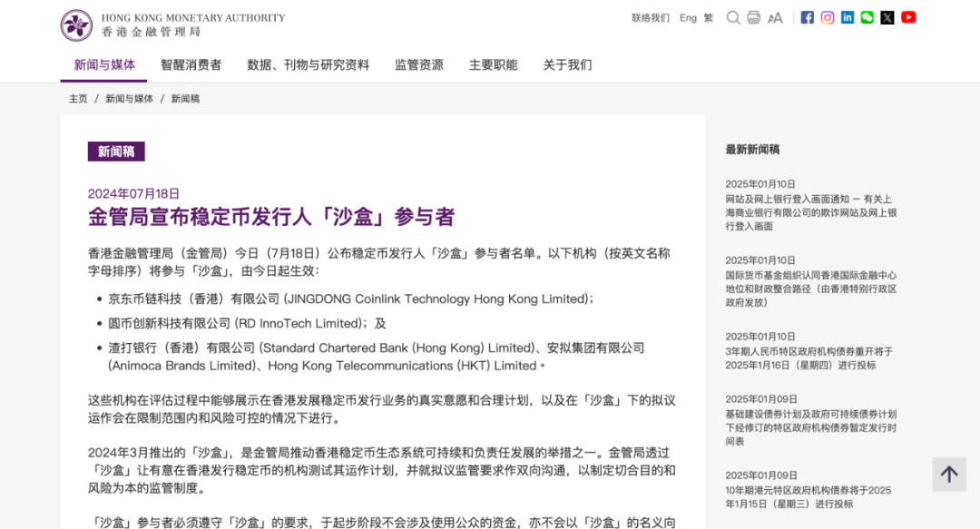Image resolution: width=980 pixels, height=529 pixels.
Task: Change text size with AA icon
Action: tap(775, 17)
